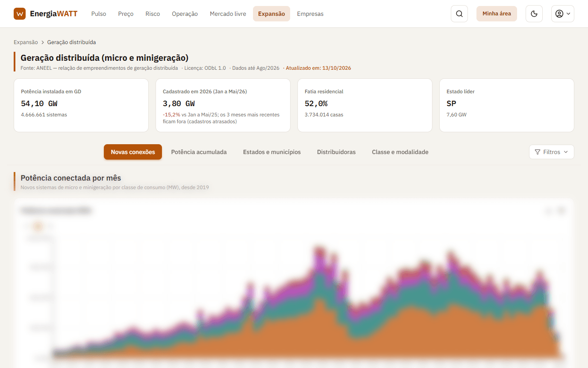The image size is (588, 368).
Task: Click the -15,2% variation figure
Action: pos(171,115)
